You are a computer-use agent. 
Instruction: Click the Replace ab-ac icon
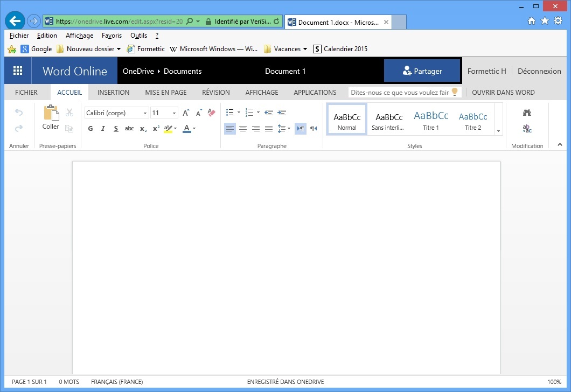[527, 129]
